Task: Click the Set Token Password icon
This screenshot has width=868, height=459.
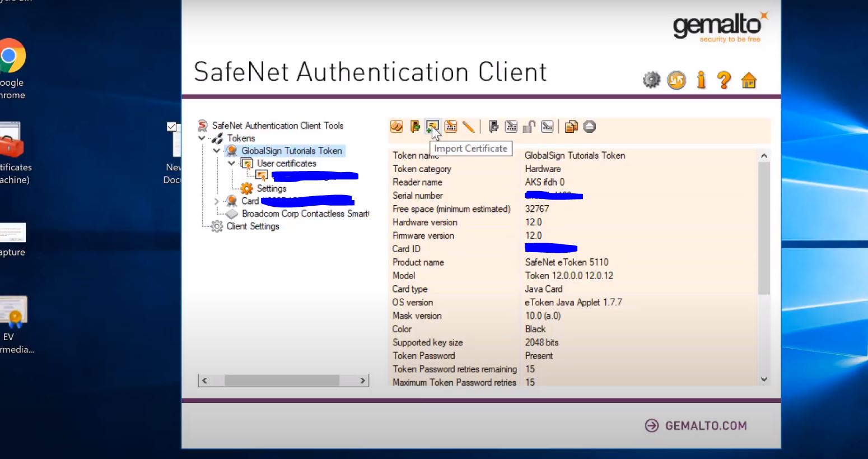Action: click(547, 127)
